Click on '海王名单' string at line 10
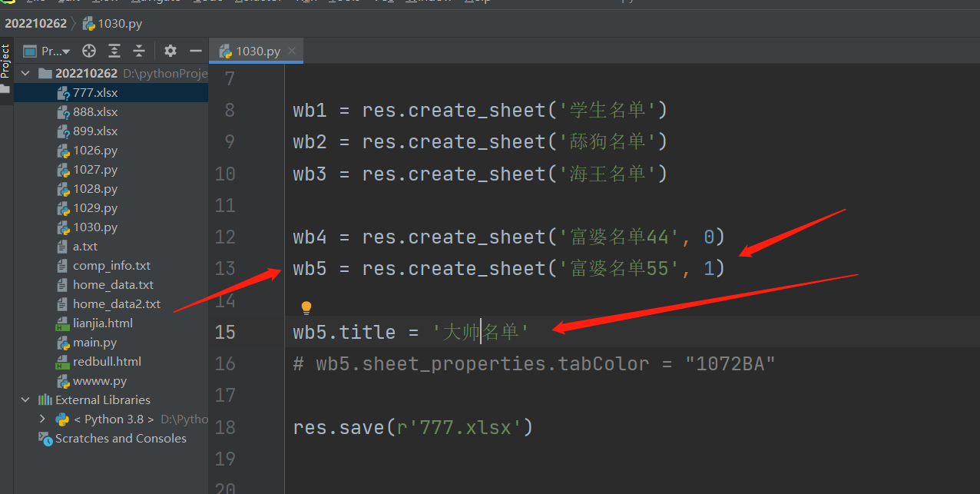The image size is (980, 494). [607, 174]
